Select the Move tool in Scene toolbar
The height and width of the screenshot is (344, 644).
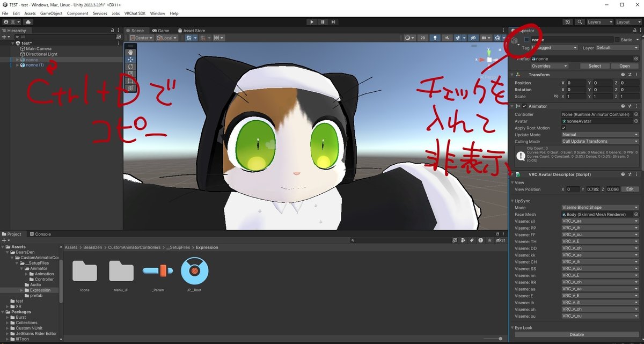(130, 60)
